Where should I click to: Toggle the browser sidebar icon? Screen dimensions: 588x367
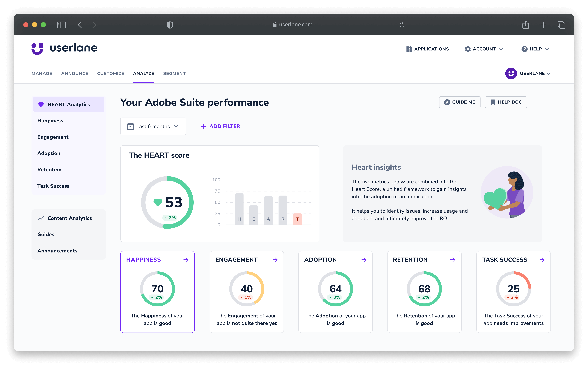coord(61,25)
